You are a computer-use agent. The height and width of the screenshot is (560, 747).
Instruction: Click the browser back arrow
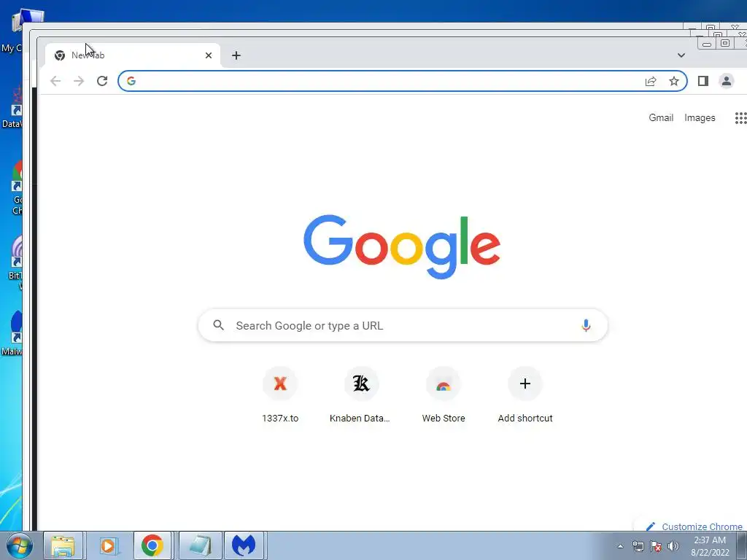click(x=55, y=81)
